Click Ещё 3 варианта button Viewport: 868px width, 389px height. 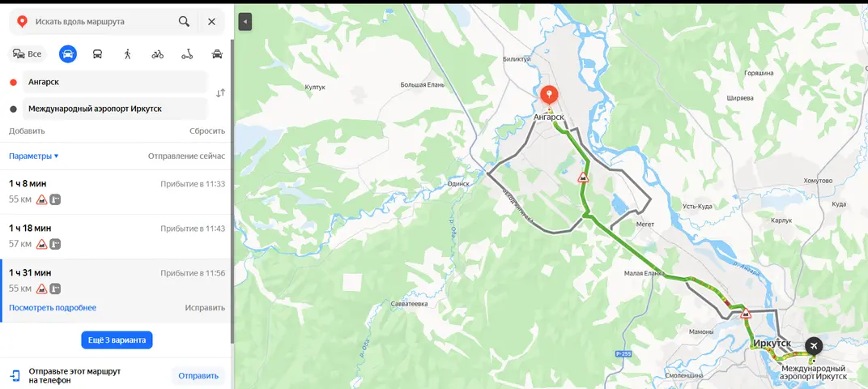click(117, 340)
